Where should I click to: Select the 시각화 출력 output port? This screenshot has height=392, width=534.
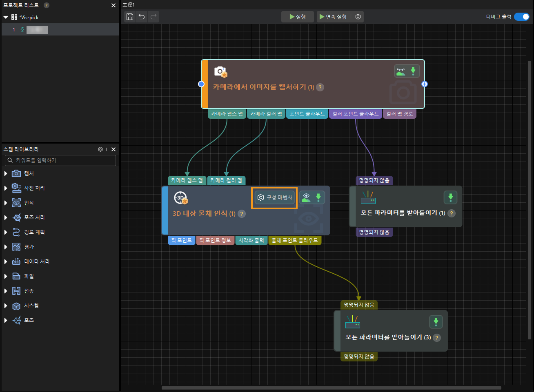pos(251,240)
